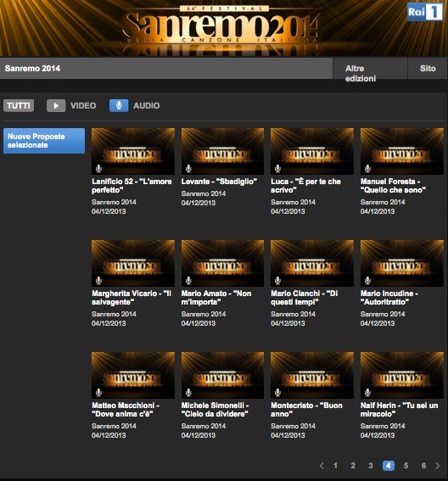The width and height of the screenshot is (448, 481).
Task: Click the video play icon filter
Action: coord(56,105)
